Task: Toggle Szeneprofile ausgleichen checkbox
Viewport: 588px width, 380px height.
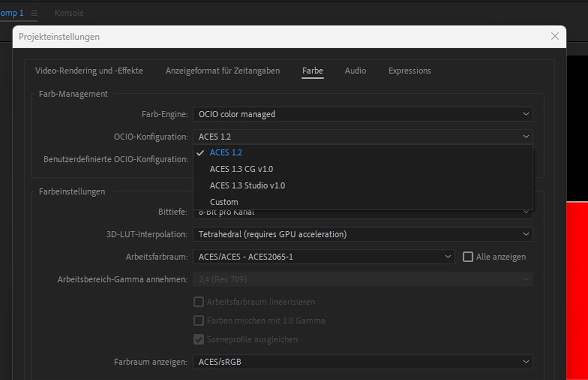Action: click(x=198, y=339)
